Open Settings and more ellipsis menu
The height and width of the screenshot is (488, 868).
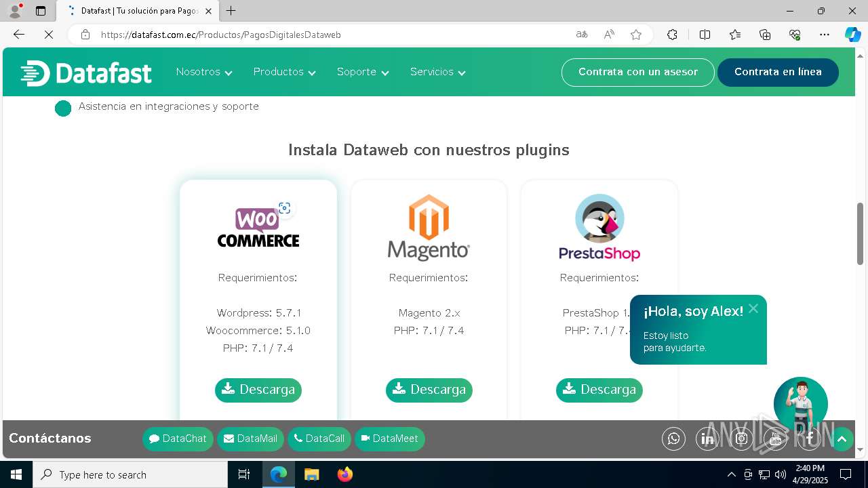825,35
